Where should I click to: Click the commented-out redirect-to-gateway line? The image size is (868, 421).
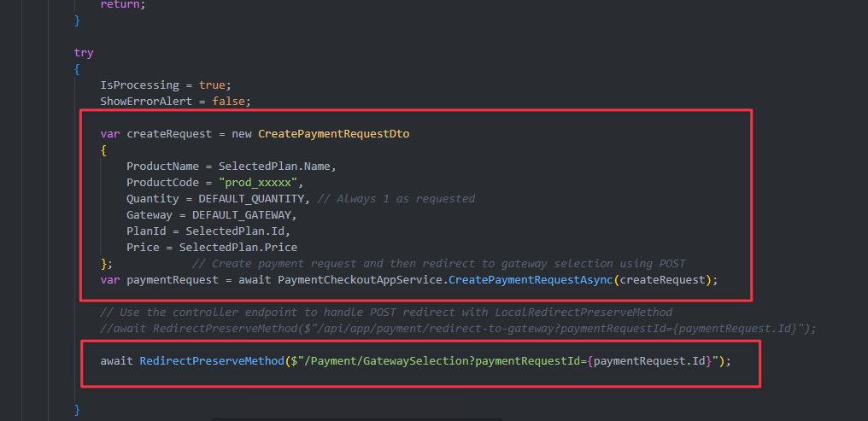457,329
